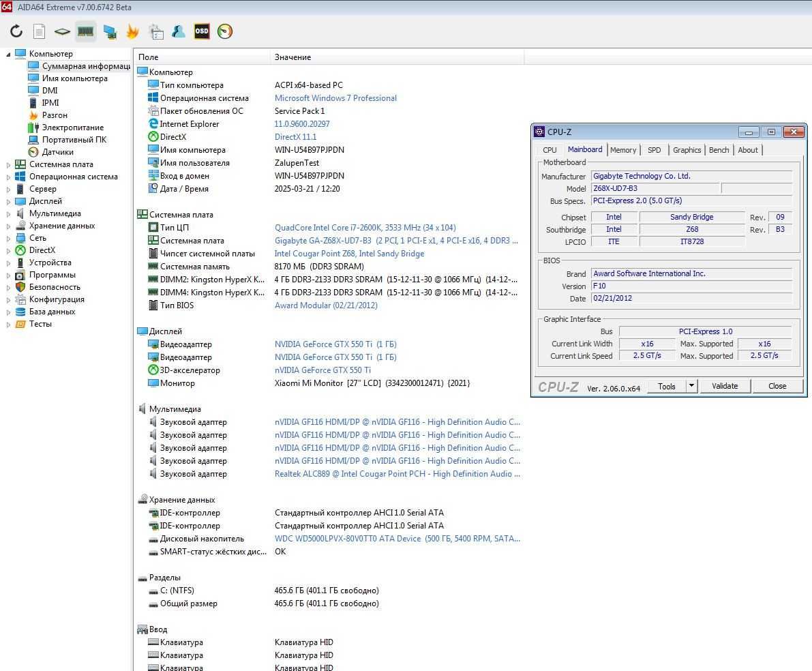Expand the Сеть tree node
Screen dimensions: 812x671
(x=8, y=239)
